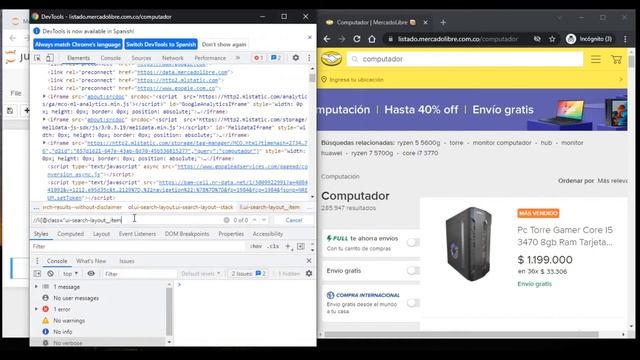Open the MercadoLibre shopping cart
This screenshot has height=360, width=640.
click(616, 59)
